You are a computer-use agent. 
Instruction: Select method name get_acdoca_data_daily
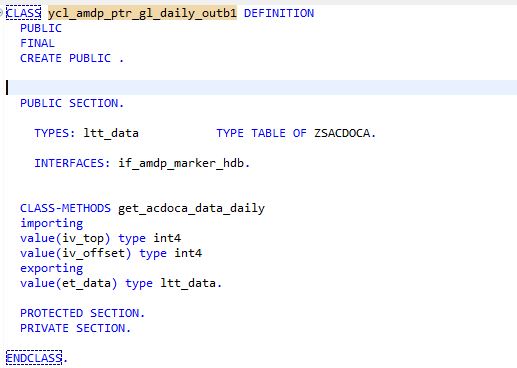(x=192, y=208)
